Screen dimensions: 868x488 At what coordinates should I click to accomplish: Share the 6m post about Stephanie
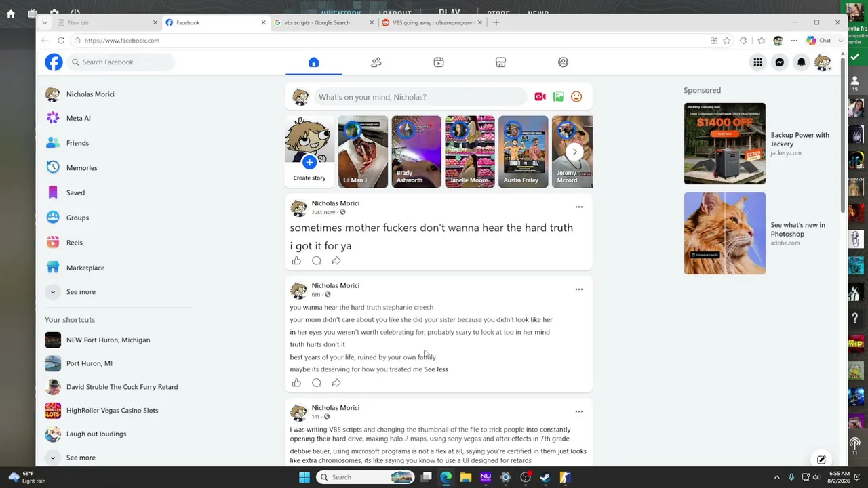coord(336,383)
